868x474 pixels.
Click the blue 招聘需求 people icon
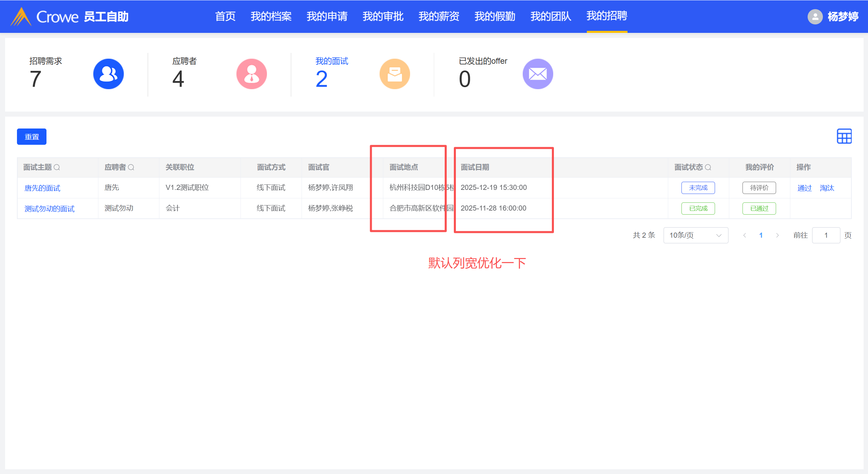(x=108, y=74)
